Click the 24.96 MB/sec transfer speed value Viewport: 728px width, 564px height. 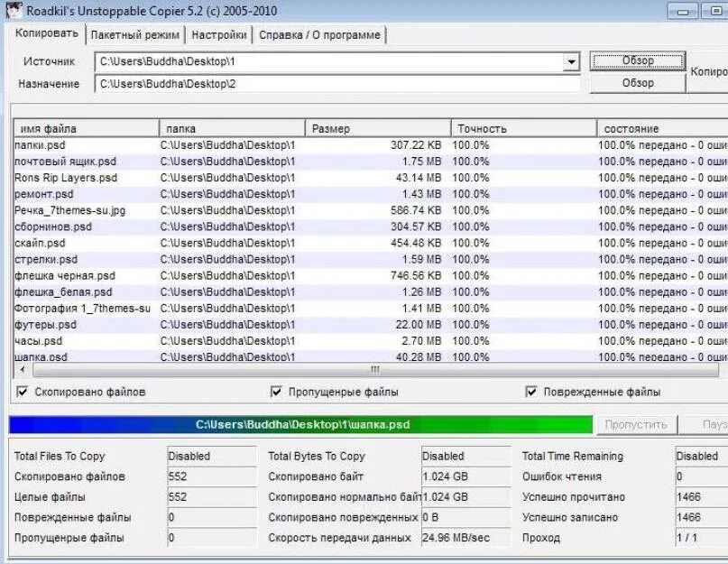point(465,538)
